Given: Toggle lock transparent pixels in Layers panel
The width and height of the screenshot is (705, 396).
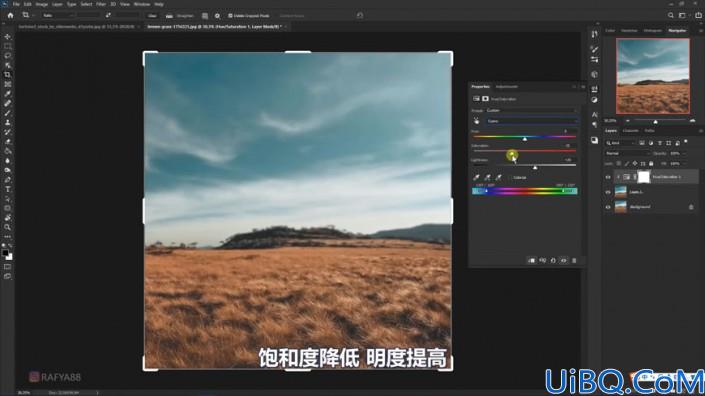Looking at the screenshot, I should 619,164.
